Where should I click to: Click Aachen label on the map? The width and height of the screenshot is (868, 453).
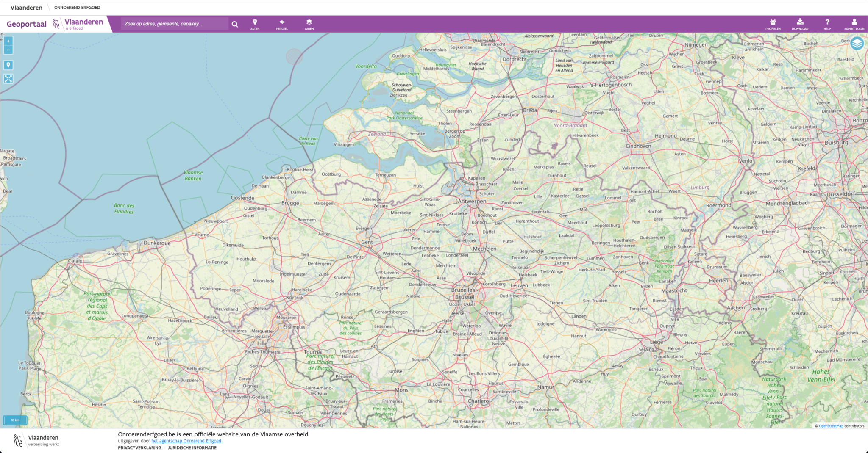coord(736,308)
